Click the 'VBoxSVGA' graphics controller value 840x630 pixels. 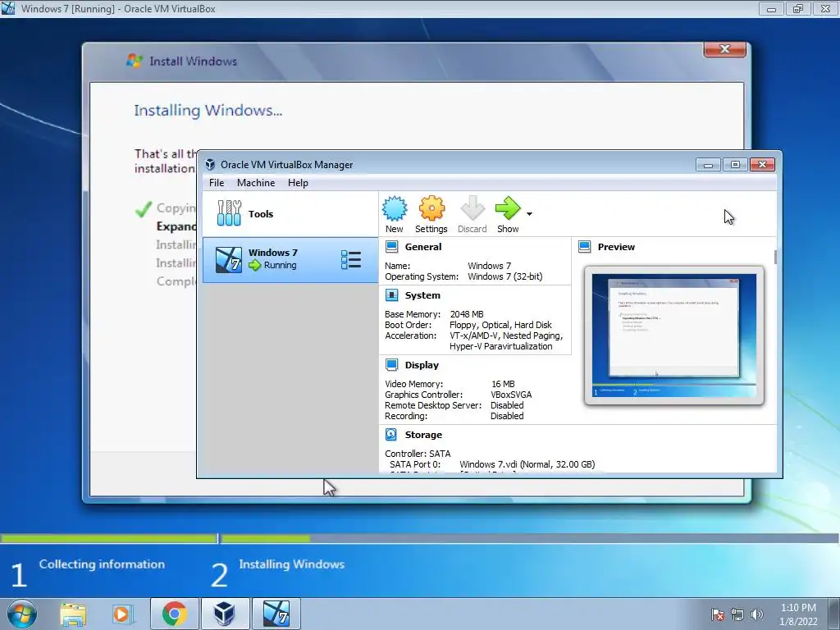click(x=511, y=395)
